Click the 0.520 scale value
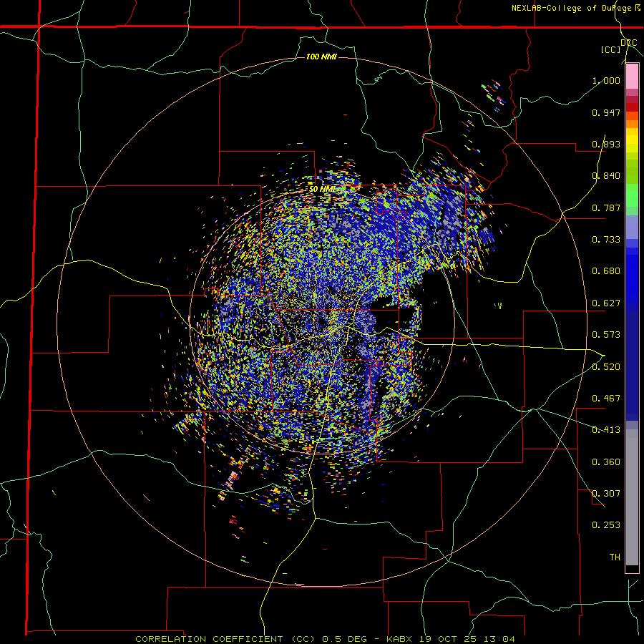Screen dimensions: 644x644 [606, 367]
